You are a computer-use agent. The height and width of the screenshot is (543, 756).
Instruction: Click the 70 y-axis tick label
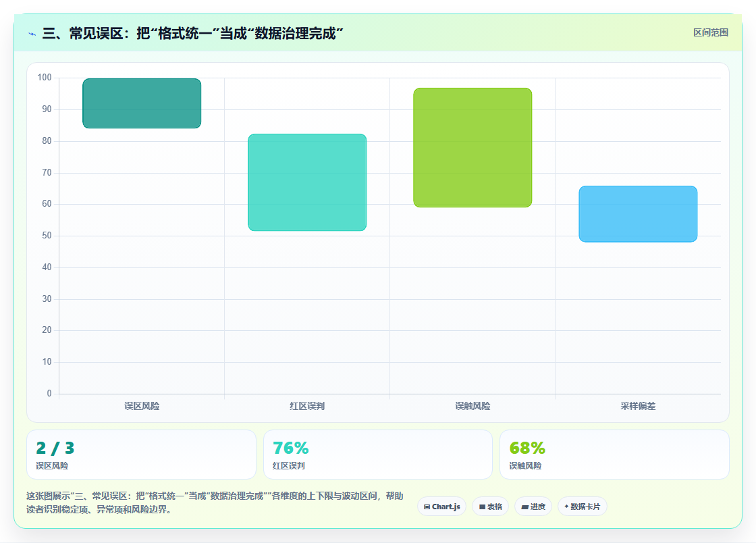(47, 173)
